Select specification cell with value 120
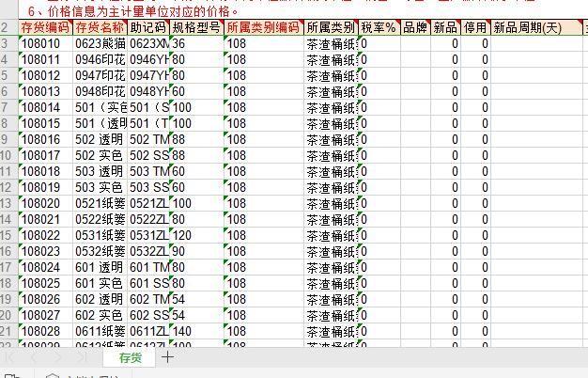 (197, 235)
